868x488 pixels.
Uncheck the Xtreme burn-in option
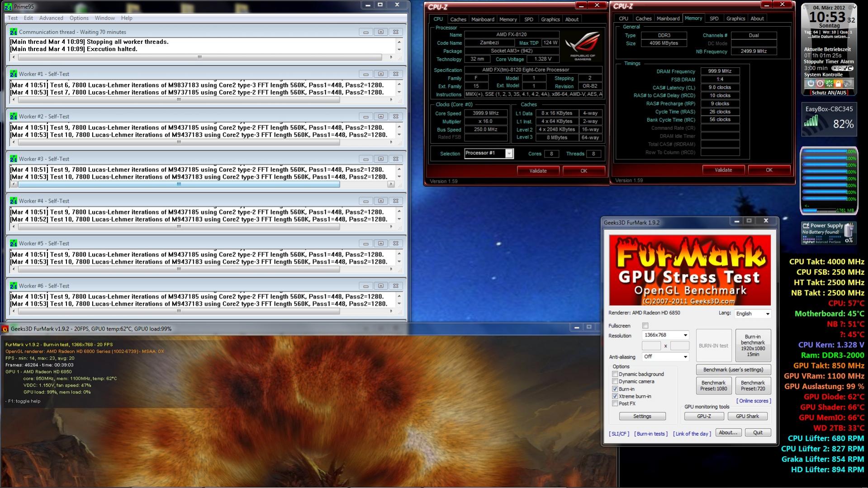(x=615, y=396)
